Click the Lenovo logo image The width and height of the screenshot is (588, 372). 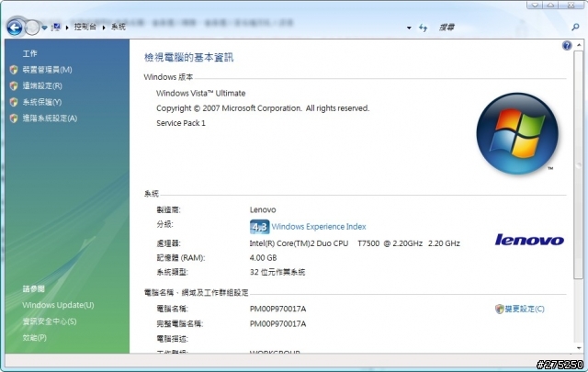[x=529, y=240]
